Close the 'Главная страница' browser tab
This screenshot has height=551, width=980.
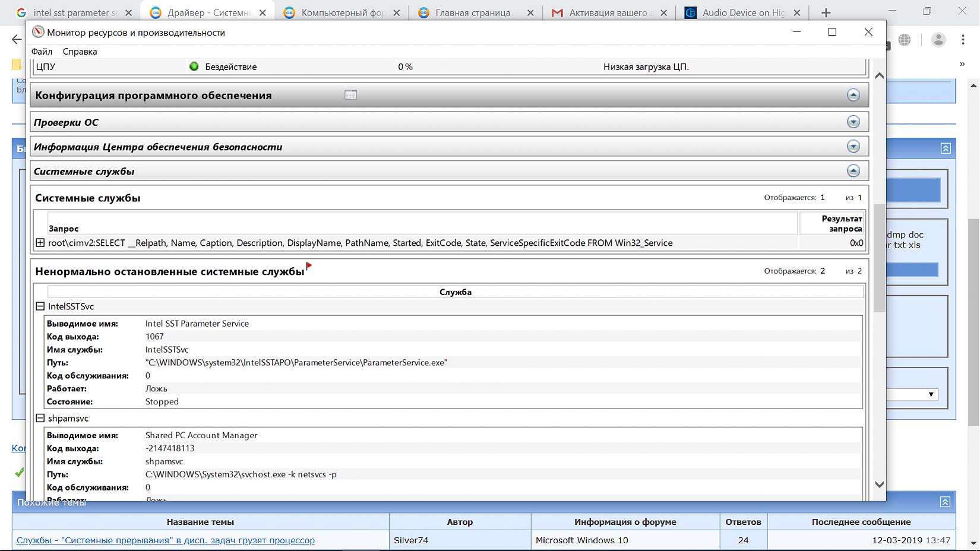[x=530, y=12]
